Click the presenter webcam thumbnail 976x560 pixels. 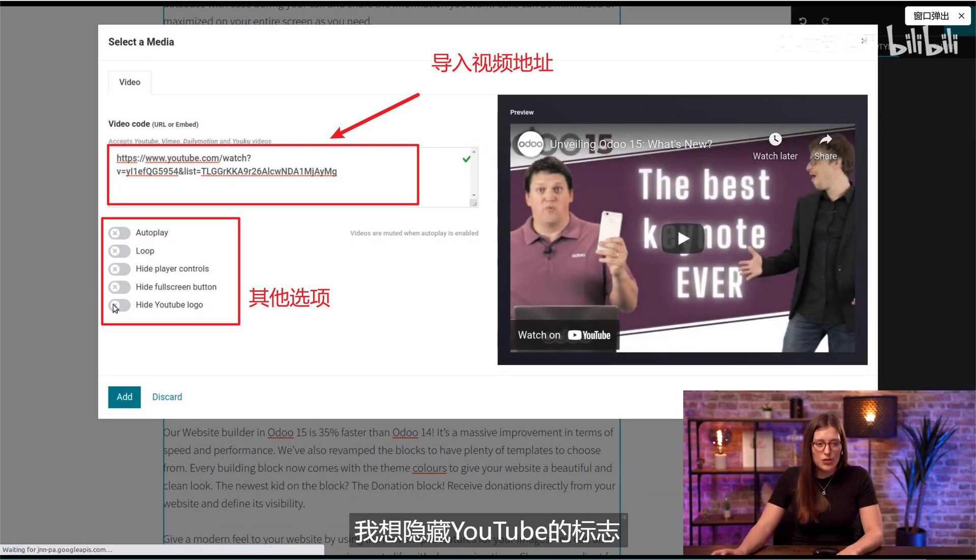pos(829,473)
